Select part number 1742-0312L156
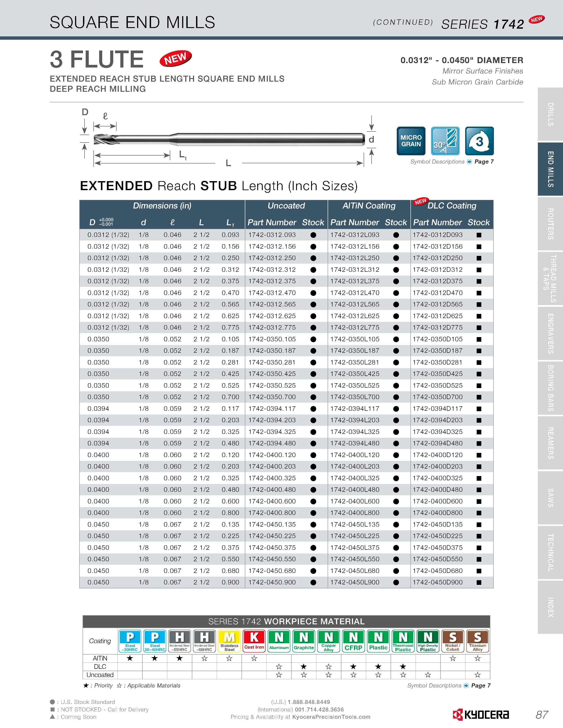 (355, 247)
